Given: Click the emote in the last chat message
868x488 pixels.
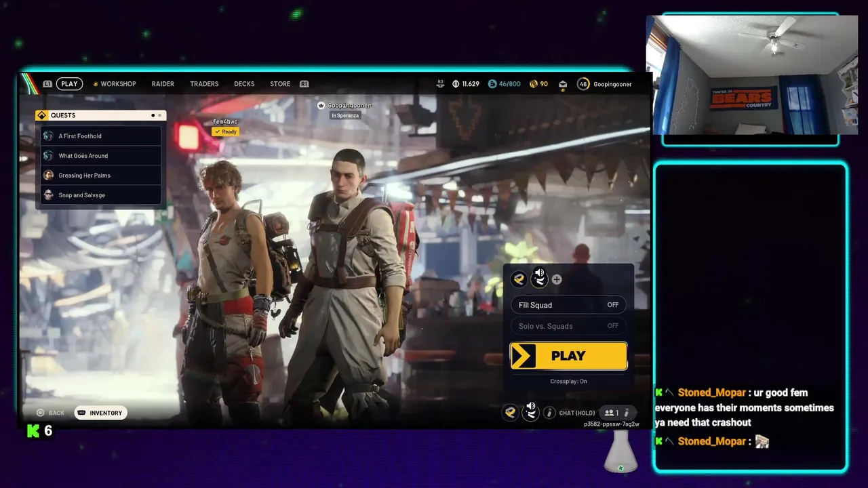Looking at the screenshot, I should [x=762, y=442].
